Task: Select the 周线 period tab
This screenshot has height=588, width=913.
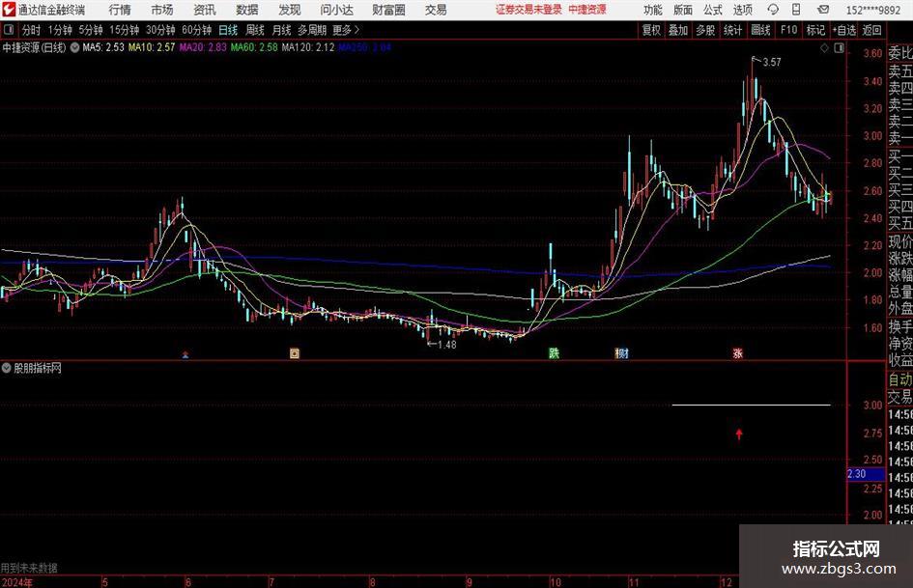Action: click(255, 30)
